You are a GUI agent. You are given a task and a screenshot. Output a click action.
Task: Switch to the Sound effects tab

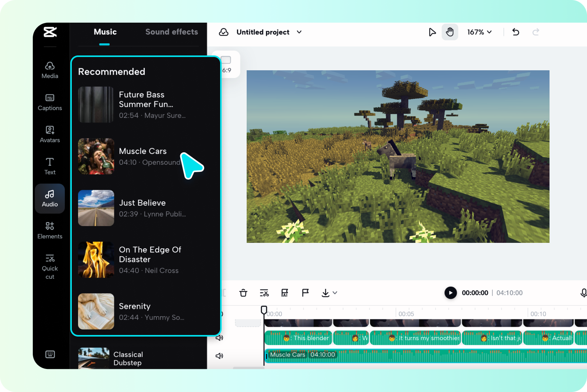click(172, 32)
